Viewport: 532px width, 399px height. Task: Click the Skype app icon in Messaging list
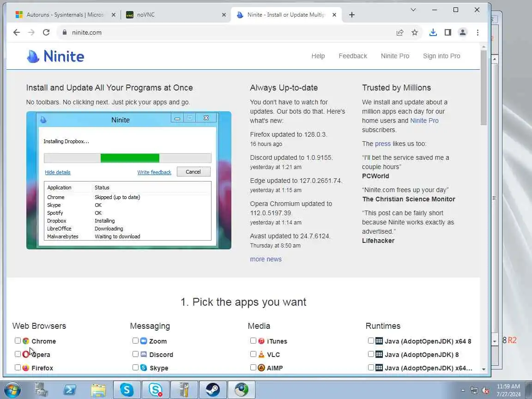(144, 368)
